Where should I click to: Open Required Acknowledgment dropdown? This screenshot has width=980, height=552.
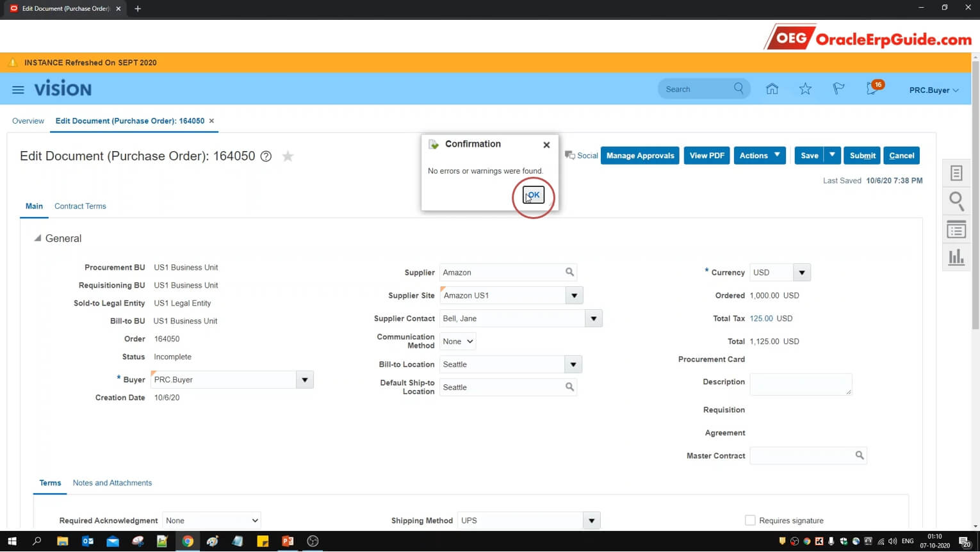(x=211, y=520)
